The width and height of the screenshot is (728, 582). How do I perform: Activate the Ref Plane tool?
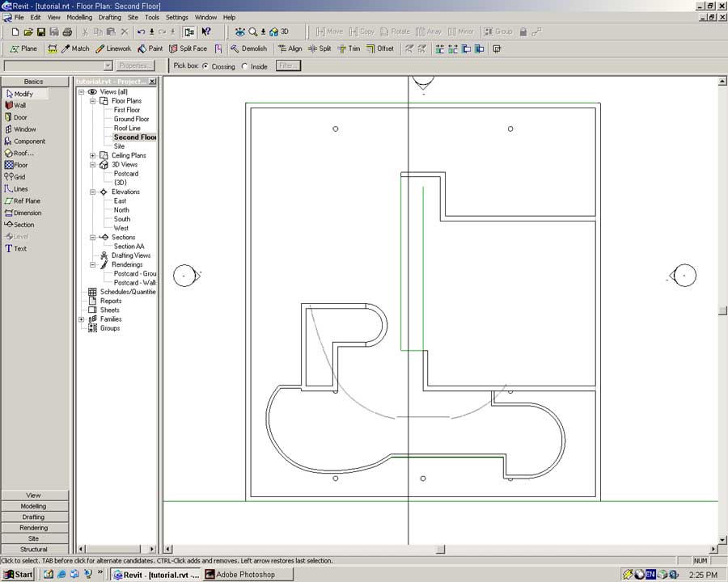point(26,200)
